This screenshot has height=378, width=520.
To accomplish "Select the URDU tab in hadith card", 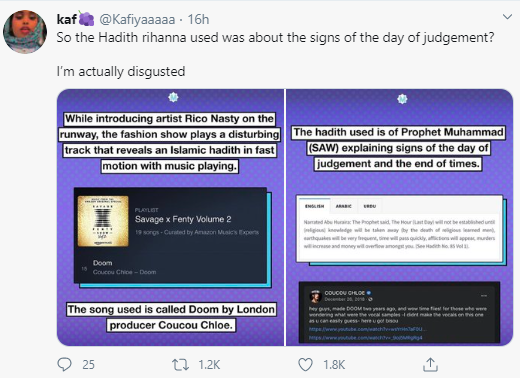I will point(370,206).
